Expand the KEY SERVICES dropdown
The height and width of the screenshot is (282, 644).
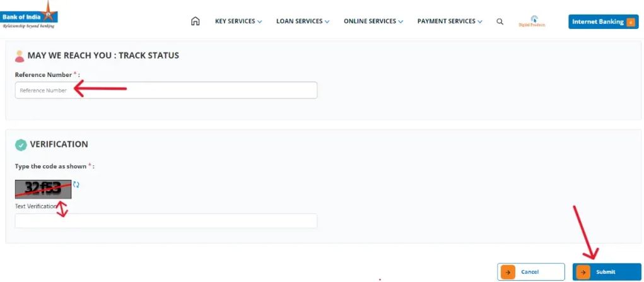coord(238,21)
